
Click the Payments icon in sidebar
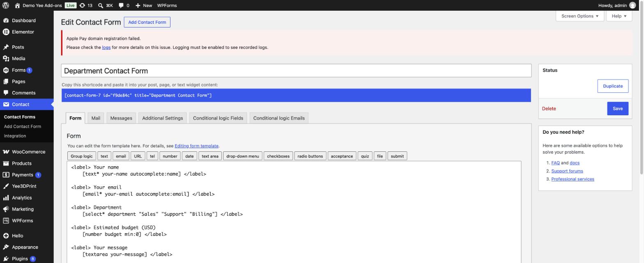[x=6, y=175]
